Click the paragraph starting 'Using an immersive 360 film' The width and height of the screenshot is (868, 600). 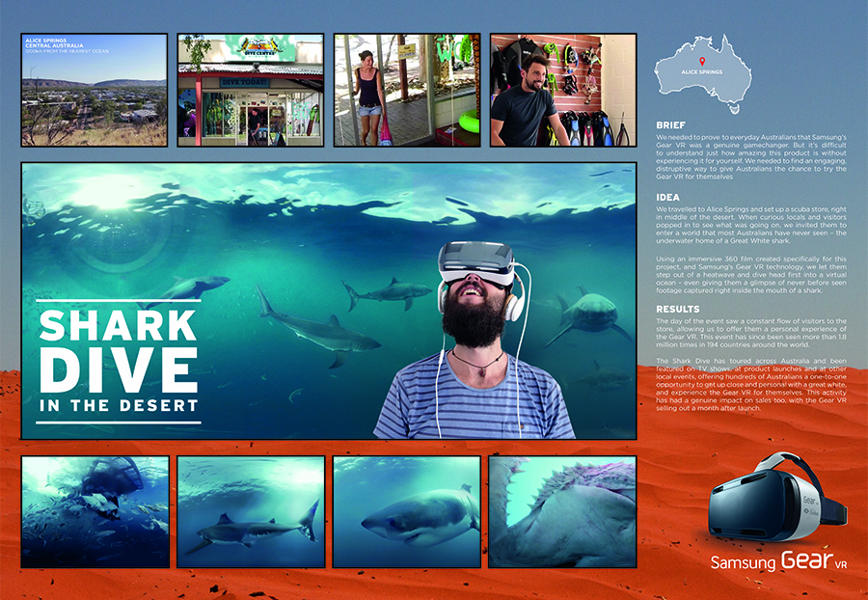click(751, 275)
